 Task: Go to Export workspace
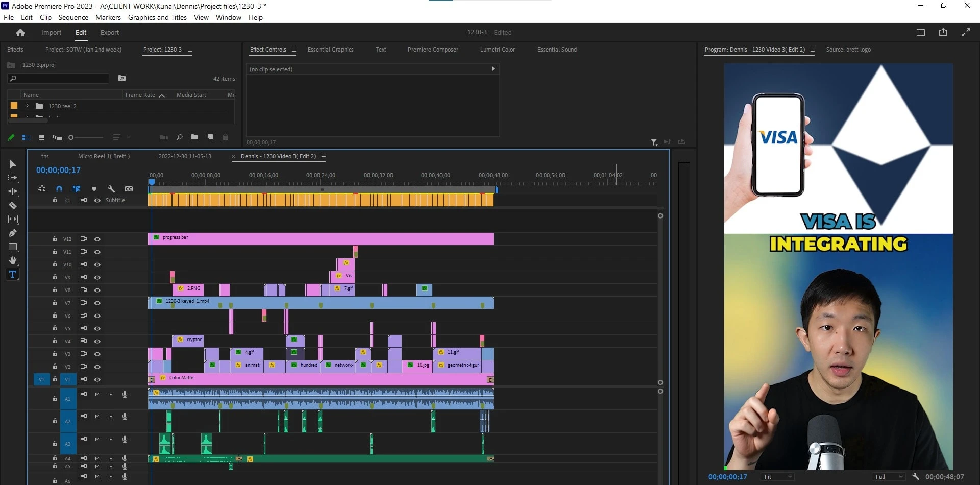pos(110,32)
